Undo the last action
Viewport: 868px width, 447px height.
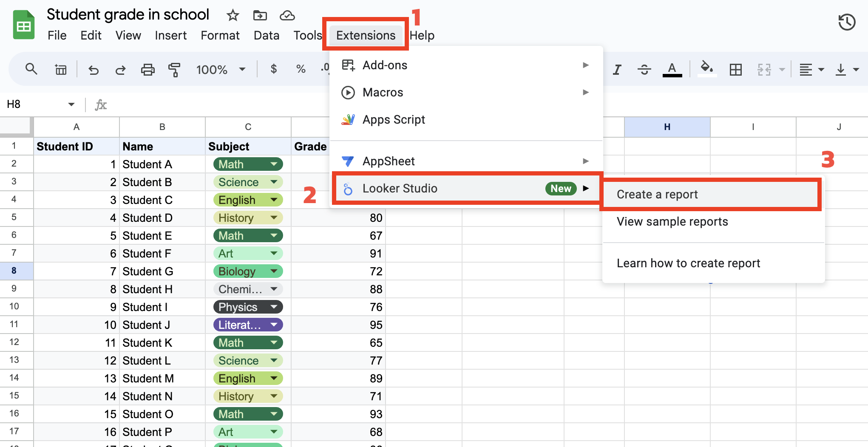[94, 69]
